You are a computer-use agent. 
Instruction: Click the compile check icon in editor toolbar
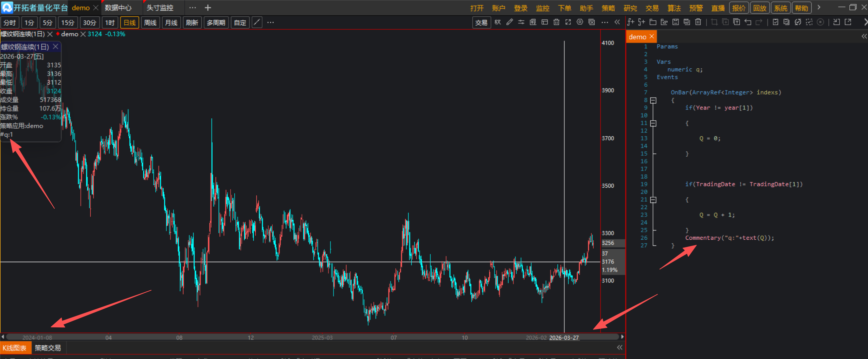point(775,22)
